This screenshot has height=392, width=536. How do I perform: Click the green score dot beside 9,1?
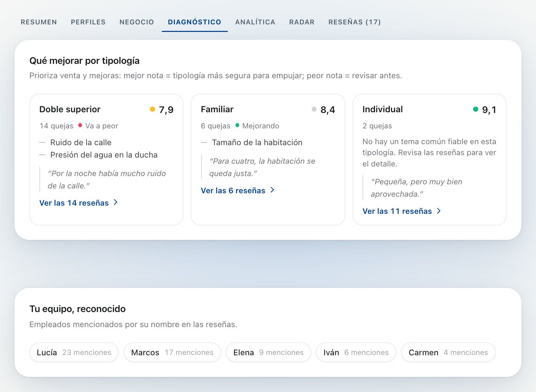[x=476, y=109]
